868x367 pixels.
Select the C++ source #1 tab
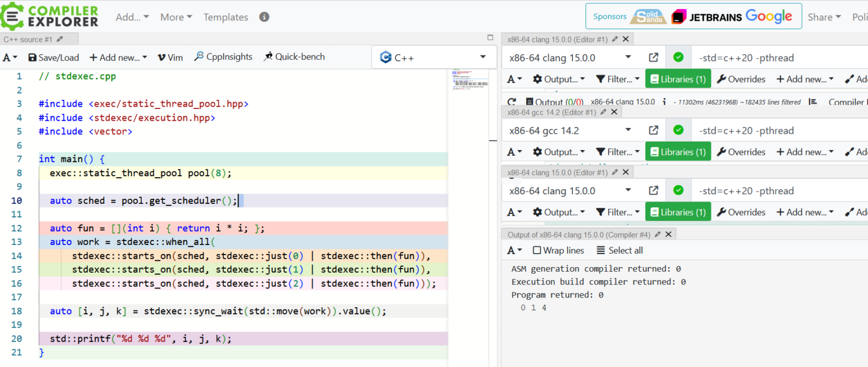pyautogui.click(x=27, y=38)
